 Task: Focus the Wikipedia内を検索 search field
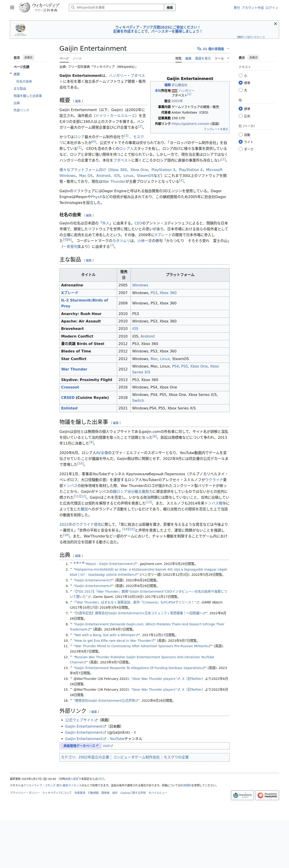click(x=116, y=7)
